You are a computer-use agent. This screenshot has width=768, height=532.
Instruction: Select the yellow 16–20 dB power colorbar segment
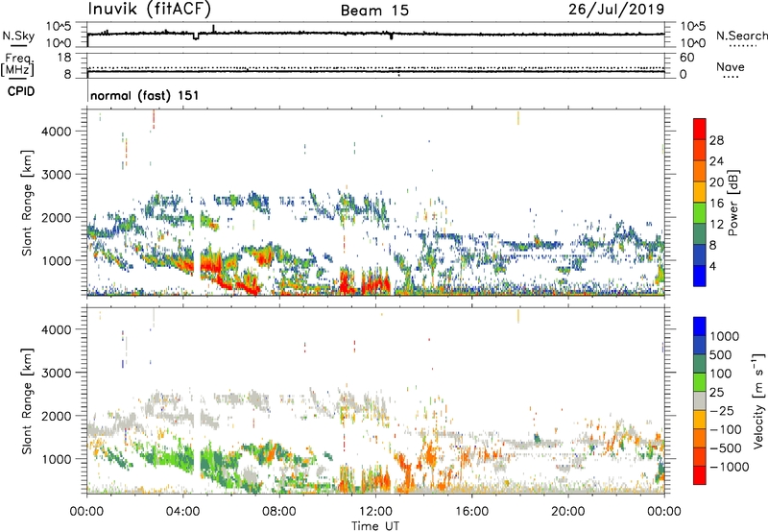[700, 191]
